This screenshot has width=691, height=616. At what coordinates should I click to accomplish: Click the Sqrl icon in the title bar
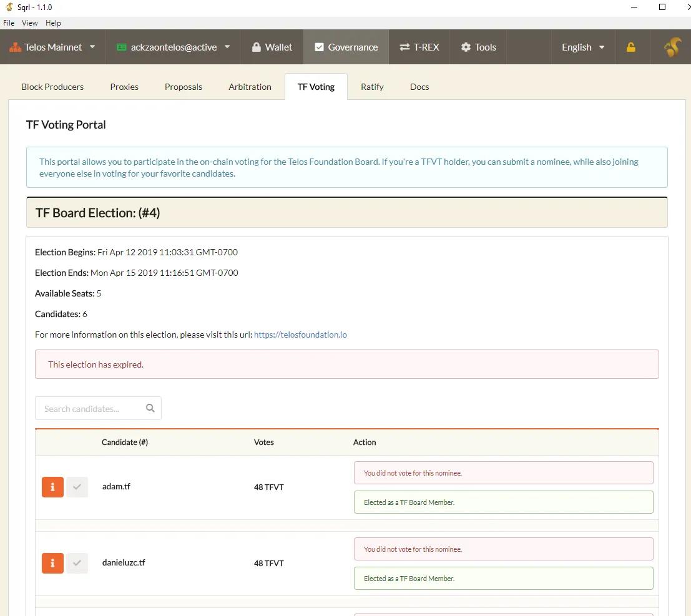pyautogui.click(x=9, y=7)
